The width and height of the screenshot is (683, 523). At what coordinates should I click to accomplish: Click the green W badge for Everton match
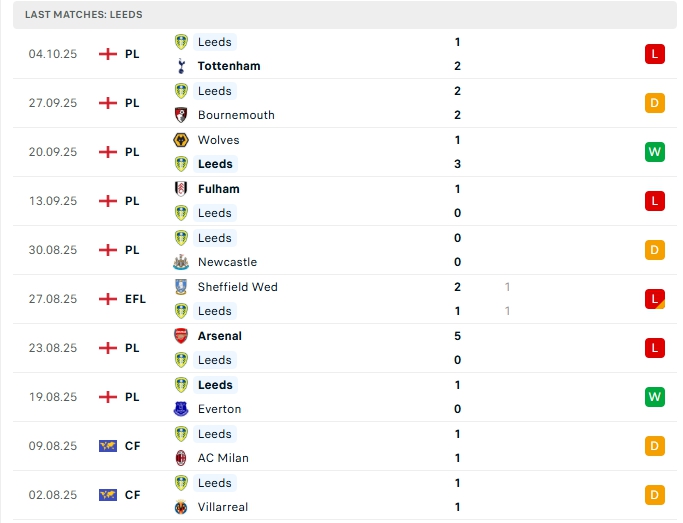coord(655,397)
